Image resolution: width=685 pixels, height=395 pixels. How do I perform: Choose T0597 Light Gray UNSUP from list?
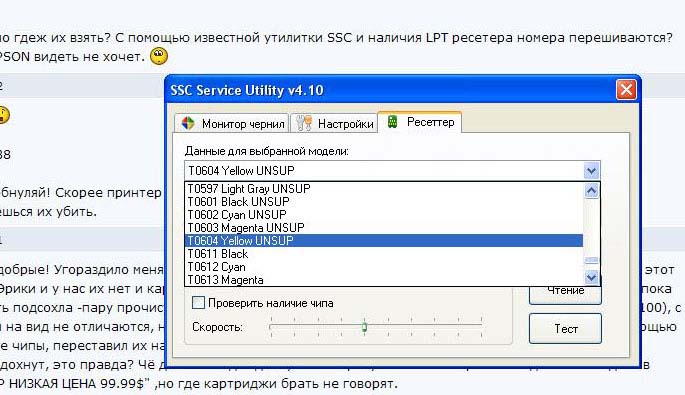point(384,189)
